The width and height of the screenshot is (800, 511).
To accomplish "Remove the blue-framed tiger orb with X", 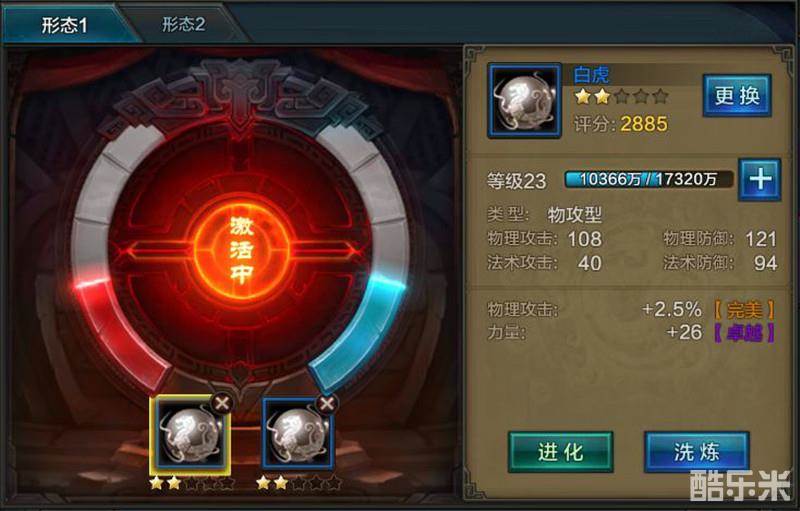I will [327, 404].
